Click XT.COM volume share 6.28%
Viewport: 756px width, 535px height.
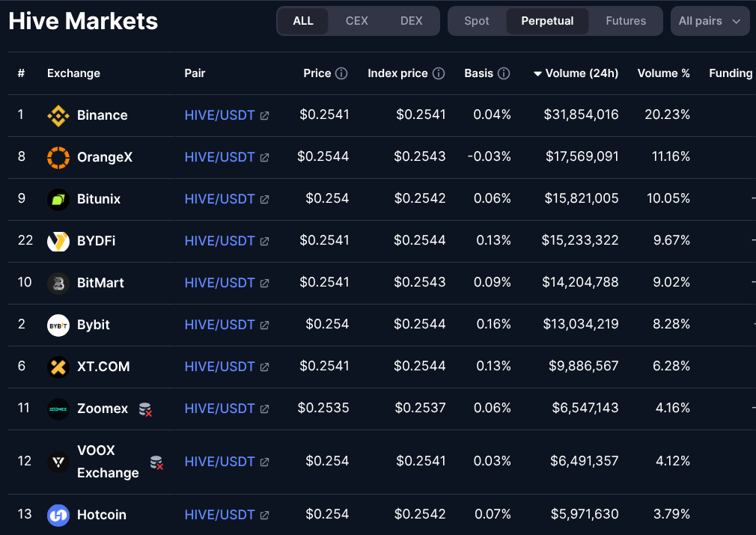[671, 367]
